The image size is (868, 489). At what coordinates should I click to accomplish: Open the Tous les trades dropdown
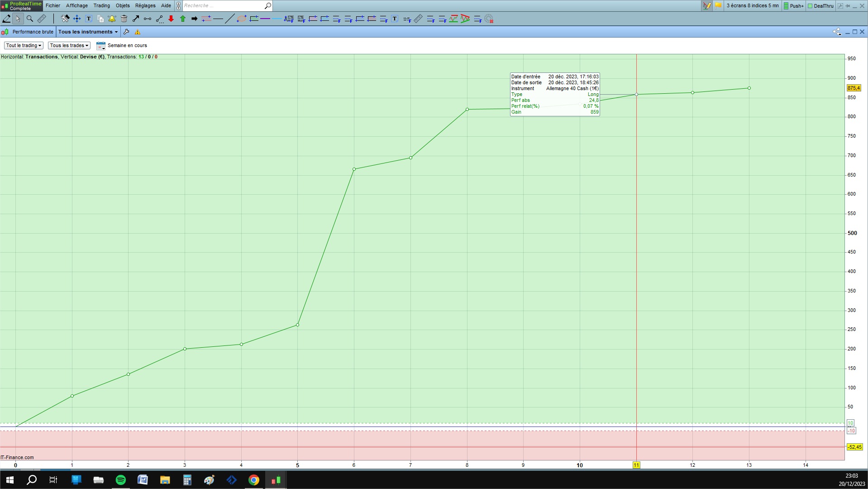point(69,45)
